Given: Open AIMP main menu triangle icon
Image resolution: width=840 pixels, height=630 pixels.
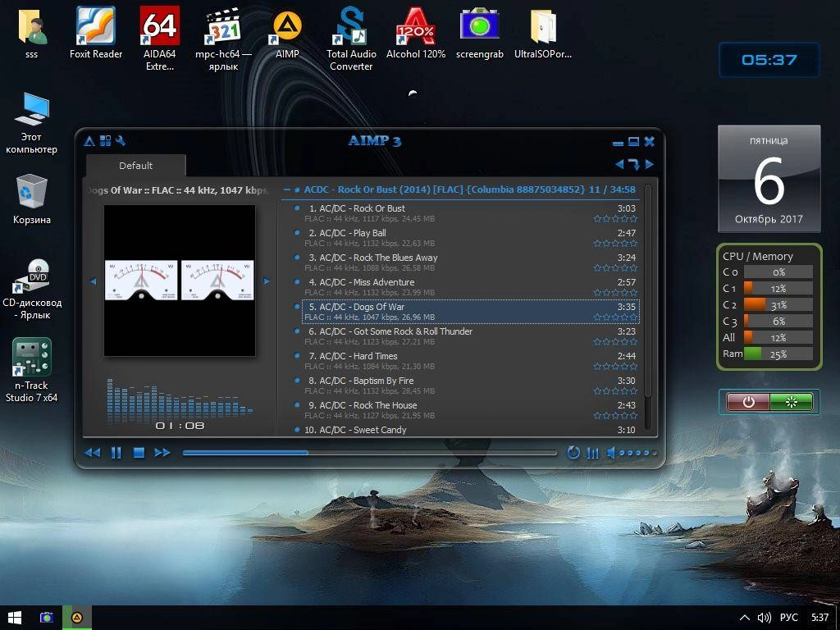Looking at the screenshot, I should pyautogui.click(x=89, y=141).
